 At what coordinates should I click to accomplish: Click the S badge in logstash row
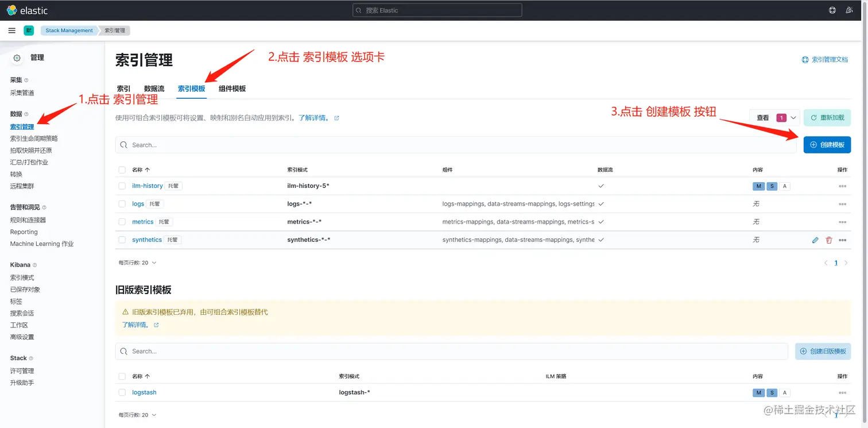(x=772, y=393)
